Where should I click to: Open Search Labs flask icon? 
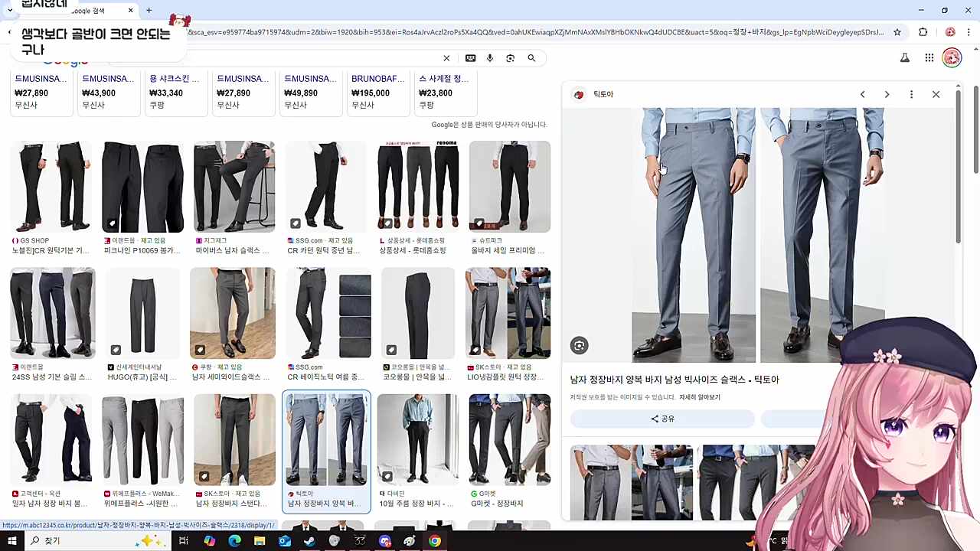pos(905,58)
